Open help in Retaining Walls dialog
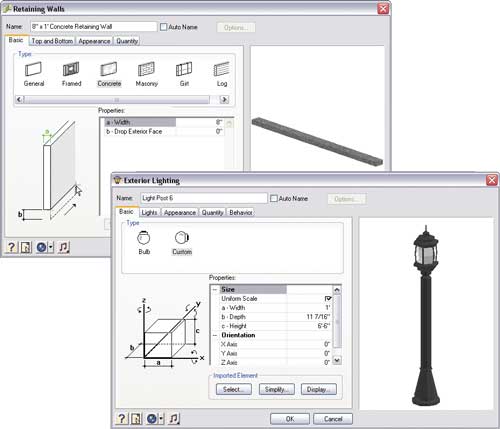The width and height of the screenshot is (500, 429). (11, 247)
